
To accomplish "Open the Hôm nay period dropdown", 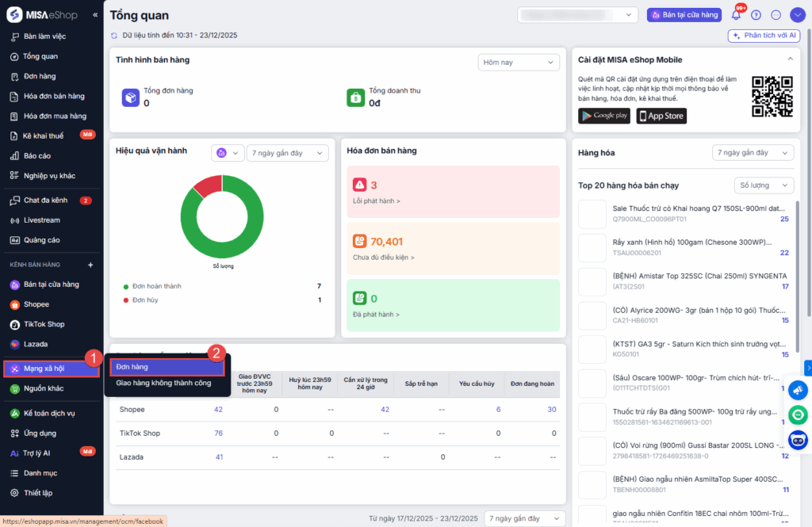I will pyautogui.click(x=519, y=63).
